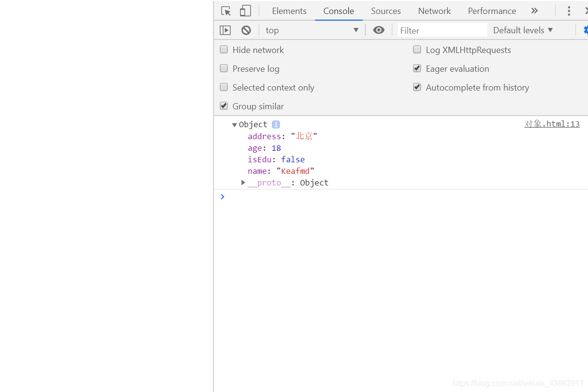This screenshot has height=392, width=588.
Task: Enable the Selected context only checkbox
Action: click(224, 87)
